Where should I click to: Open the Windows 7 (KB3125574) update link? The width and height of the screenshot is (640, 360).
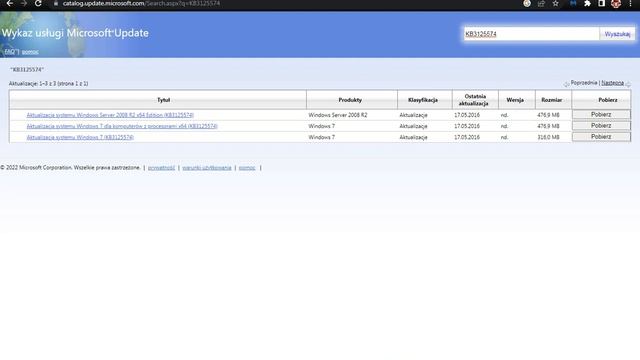click(x=80, y=137)
